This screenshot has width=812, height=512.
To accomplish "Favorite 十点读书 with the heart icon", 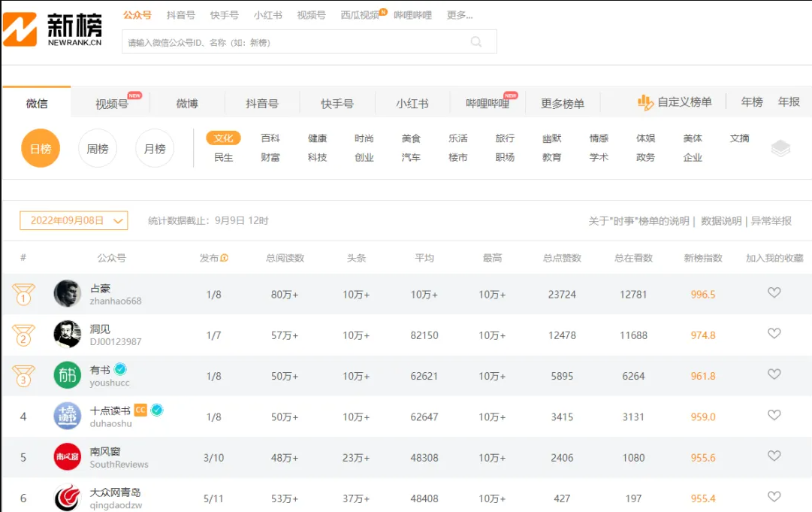I will click(774, 415).
